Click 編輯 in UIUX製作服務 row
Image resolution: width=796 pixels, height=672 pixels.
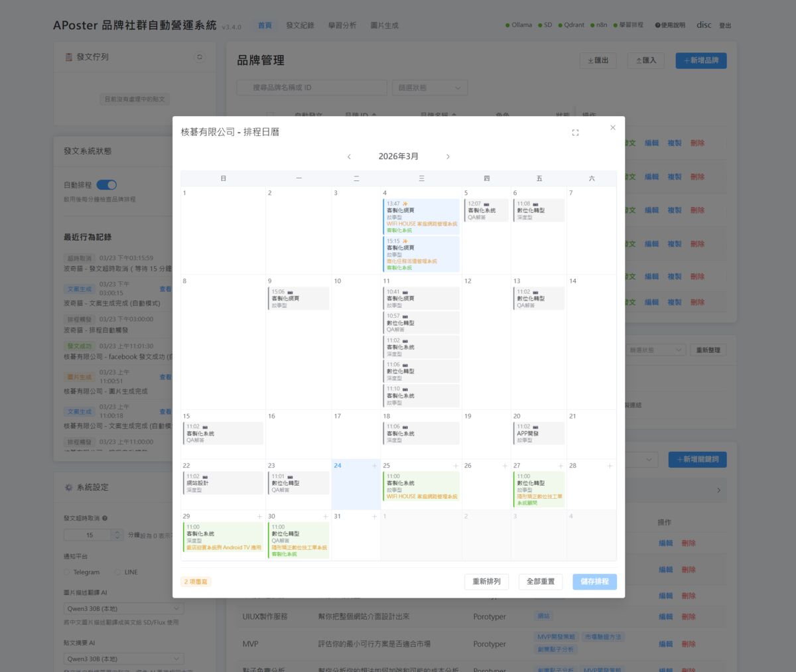tap(666, 616)
